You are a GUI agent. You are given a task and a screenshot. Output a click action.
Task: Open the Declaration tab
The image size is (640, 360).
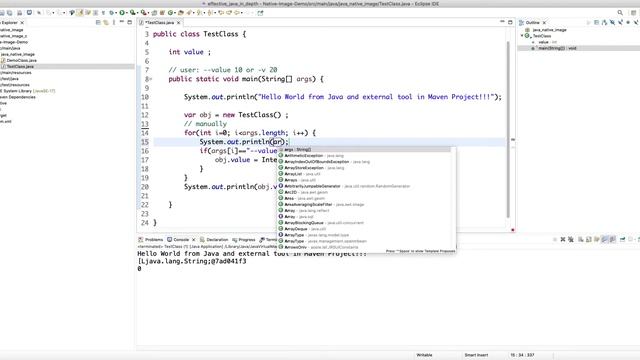click(214, 240)
